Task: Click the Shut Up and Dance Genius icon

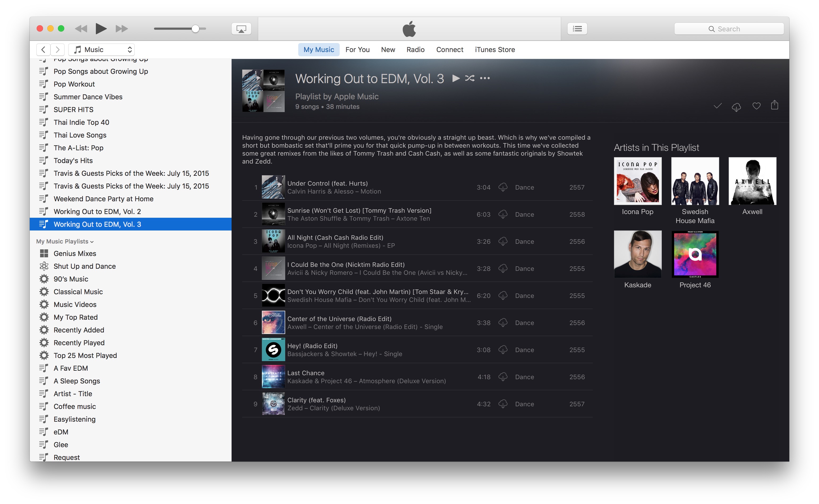Action: pos(44,266)
